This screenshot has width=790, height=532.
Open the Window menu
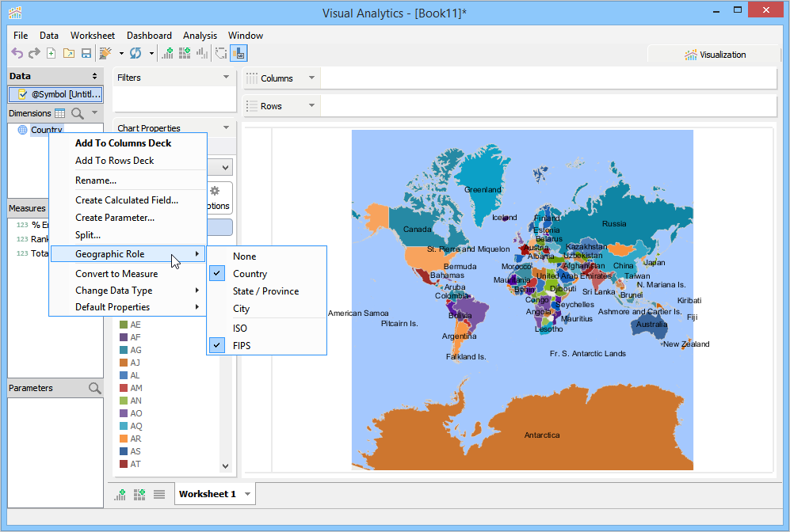(246, 36)
